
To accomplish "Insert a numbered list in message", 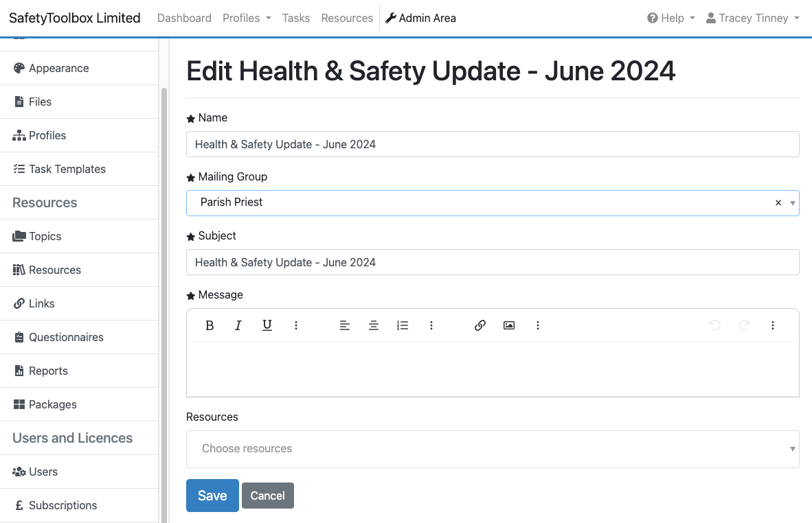I will point(403,325).
